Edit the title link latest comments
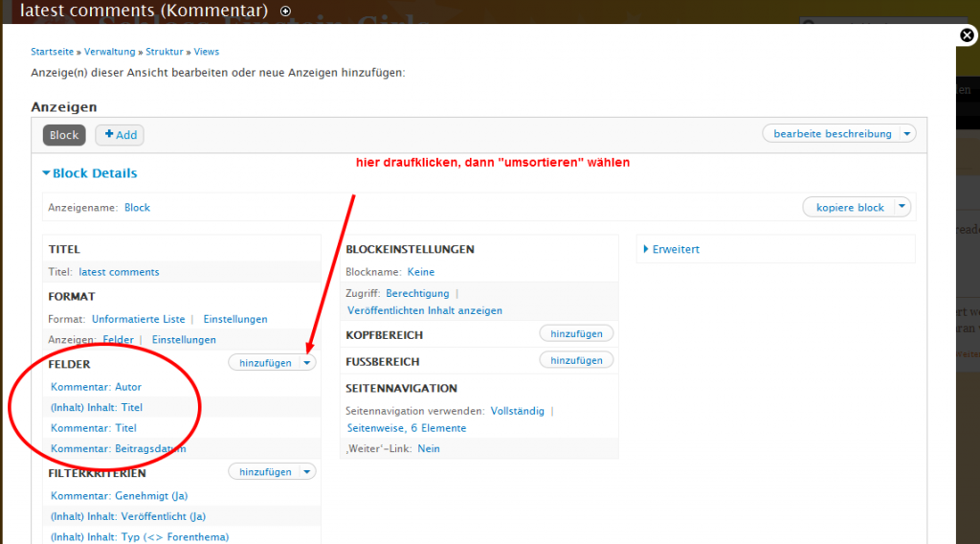Screen dimensions: 980x544 (119, 272)
